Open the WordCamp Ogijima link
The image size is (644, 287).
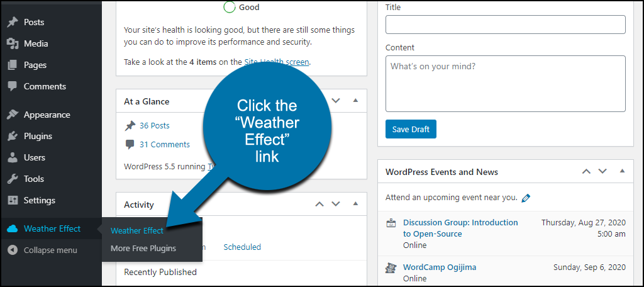(x=440, y=267)
